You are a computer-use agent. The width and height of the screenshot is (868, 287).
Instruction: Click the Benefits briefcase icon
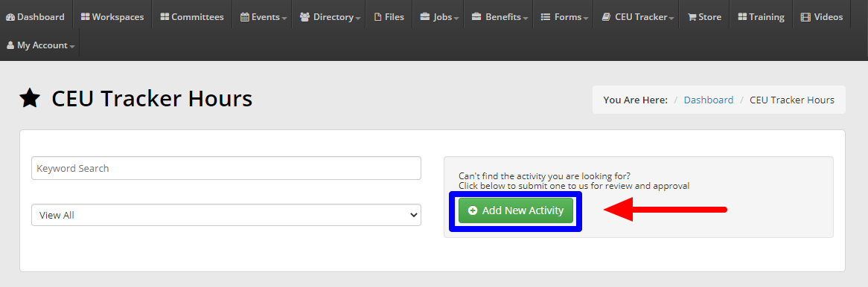[476, 17]
